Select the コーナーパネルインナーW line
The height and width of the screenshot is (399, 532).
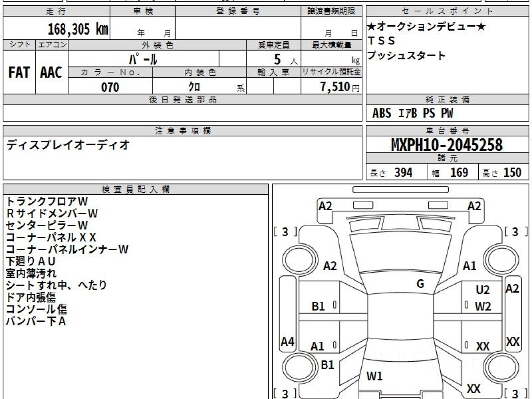(67, 249)
